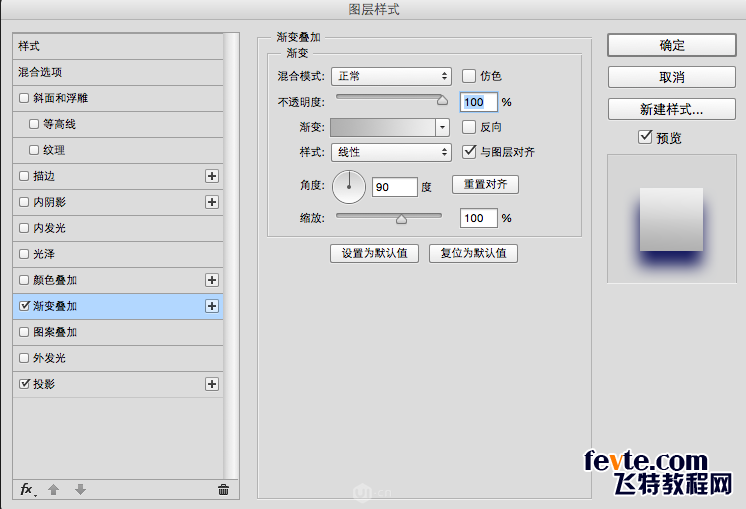Click the 不透明度 opacity slider handle
Screen dimensions: 746x509
[442, 100]
